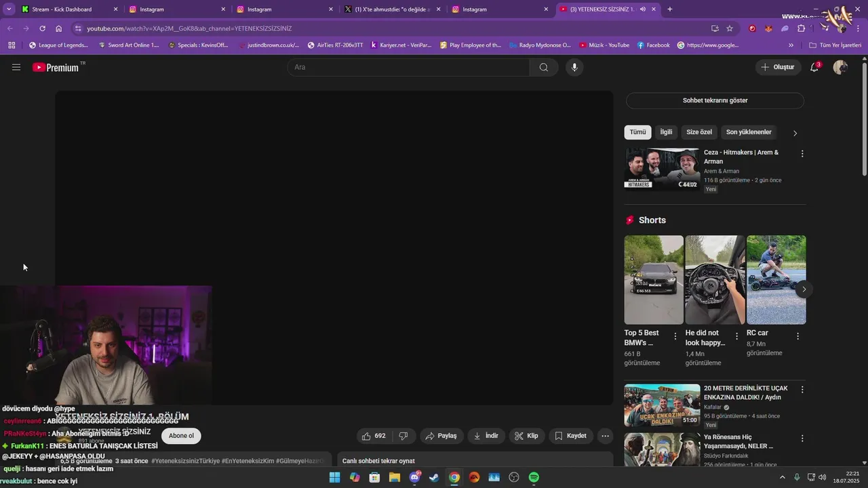
Task: Show next Shorts with arrow button
Action: pyautogui.click(x=804, y=289)
